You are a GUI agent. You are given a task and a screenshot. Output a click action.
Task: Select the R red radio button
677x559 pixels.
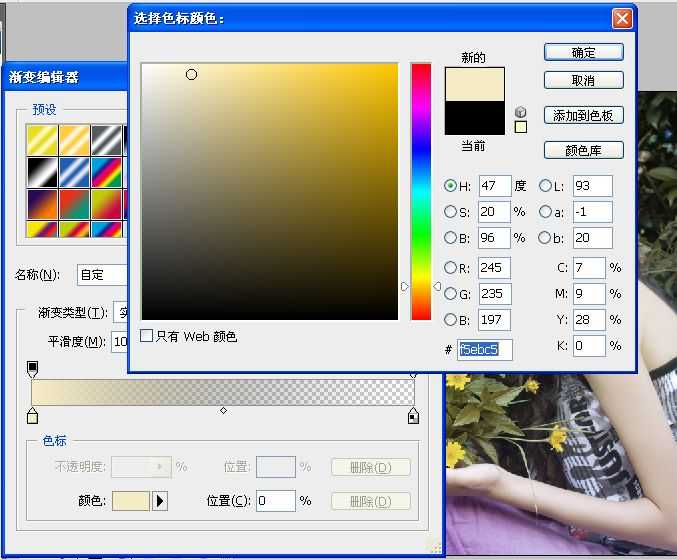450,268
